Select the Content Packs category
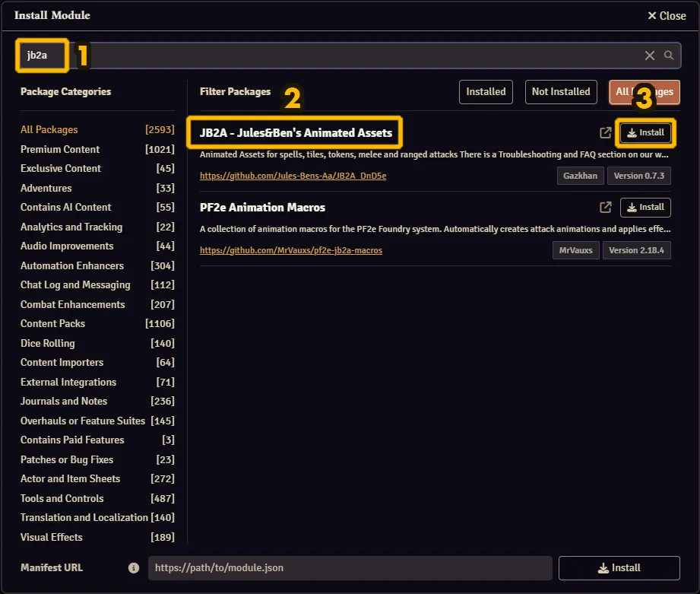This screenshot has height=594, width=700. pos(53,323)
